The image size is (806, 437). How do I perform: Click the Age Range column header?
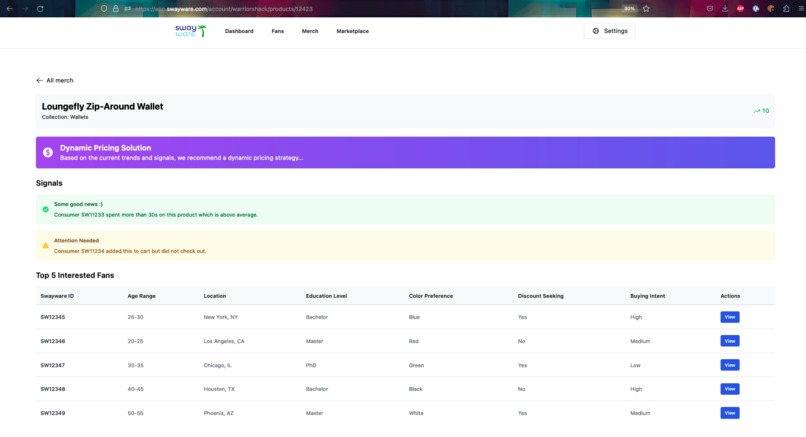coord(141,296)
